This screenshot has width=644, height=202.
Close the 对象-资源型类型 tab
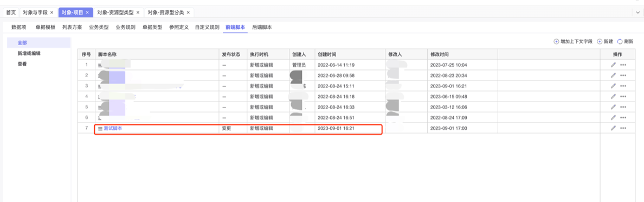tap(138, 12)
